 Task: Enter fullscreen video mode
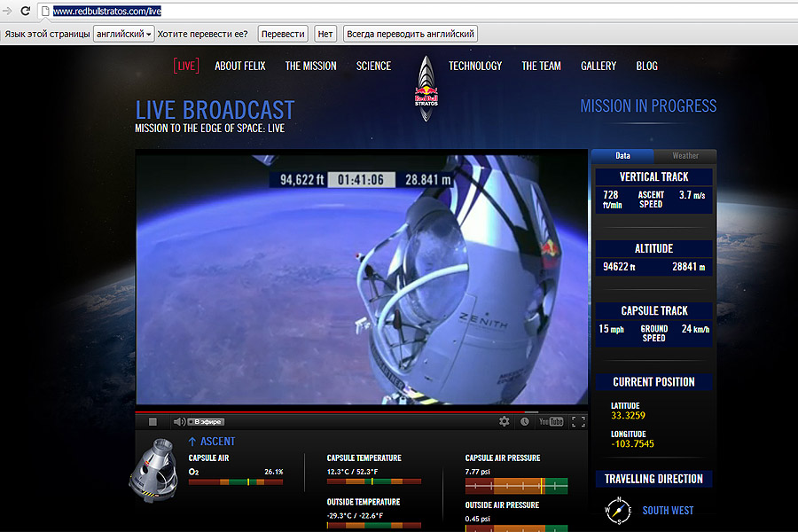point(578,421)
